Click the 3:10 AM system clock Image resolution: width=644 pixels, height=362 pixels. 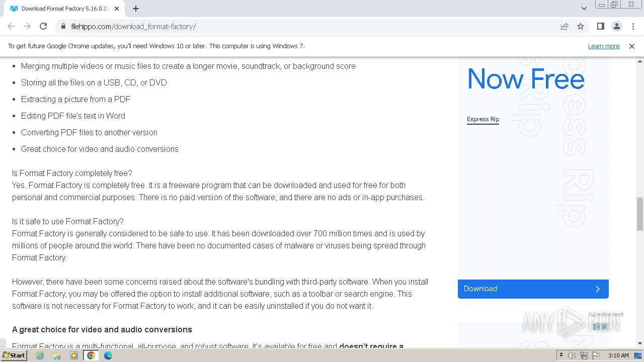618,355
